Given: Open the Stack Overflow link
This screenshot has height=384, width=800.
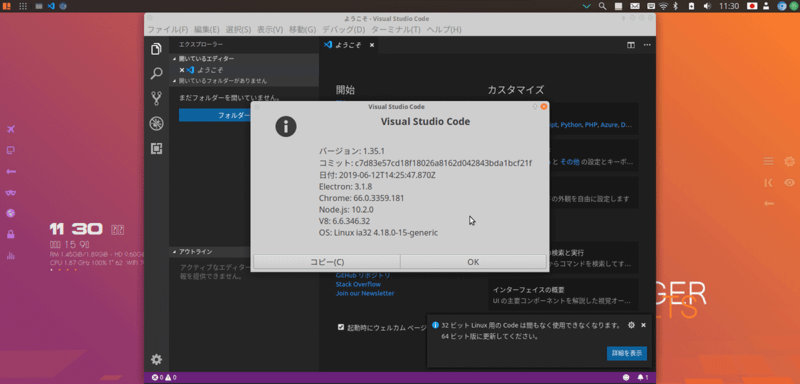Looking at the screenshot, I should [358, 284].
